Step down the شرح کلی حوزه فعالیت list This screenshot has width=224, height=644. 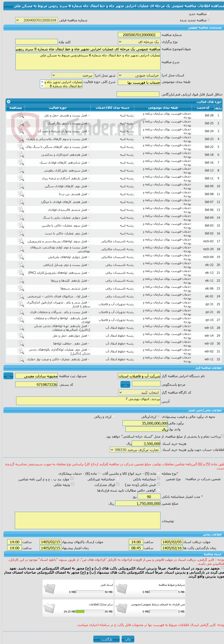click(42, 86)
